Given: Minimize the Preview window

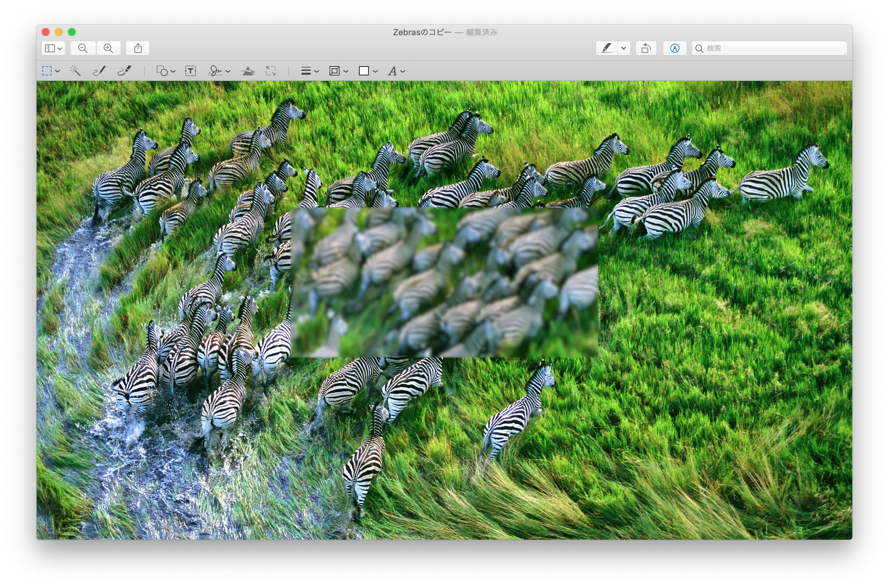Looking at the screenshot, I should click(59, 32).
